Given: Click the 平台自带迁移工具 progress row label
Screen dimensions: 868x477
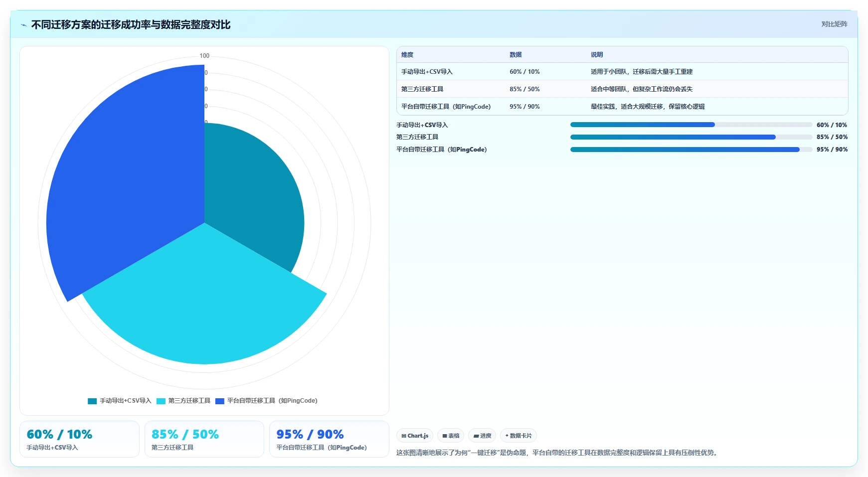Looking at the screenshot, I should (x=441, y=150).
